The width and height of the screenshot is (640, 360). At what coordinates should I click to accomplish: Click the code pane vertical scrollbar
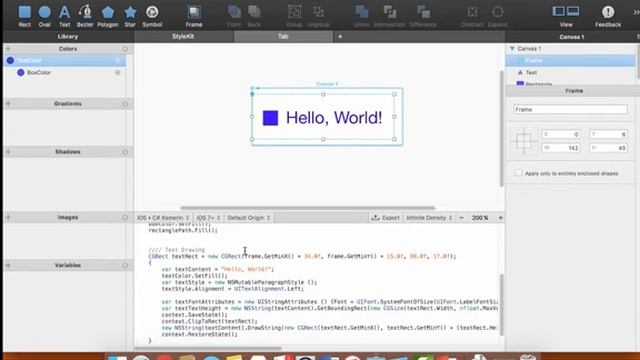501,304
